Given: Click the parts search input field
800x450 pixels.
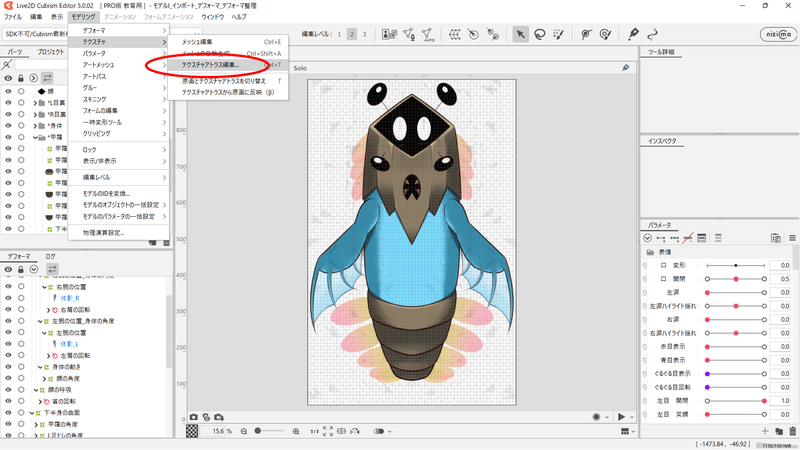Looking at the screenshot, I should pos(41,65).
